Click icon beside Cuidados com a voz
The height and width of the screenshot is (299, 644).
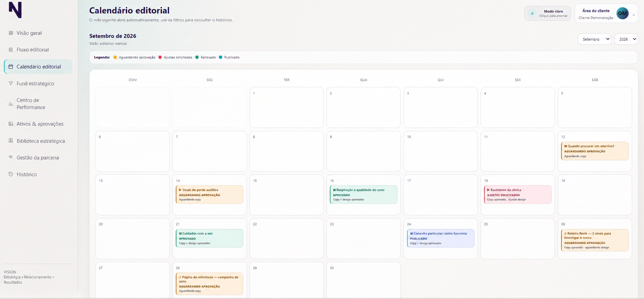coord(180,234)
